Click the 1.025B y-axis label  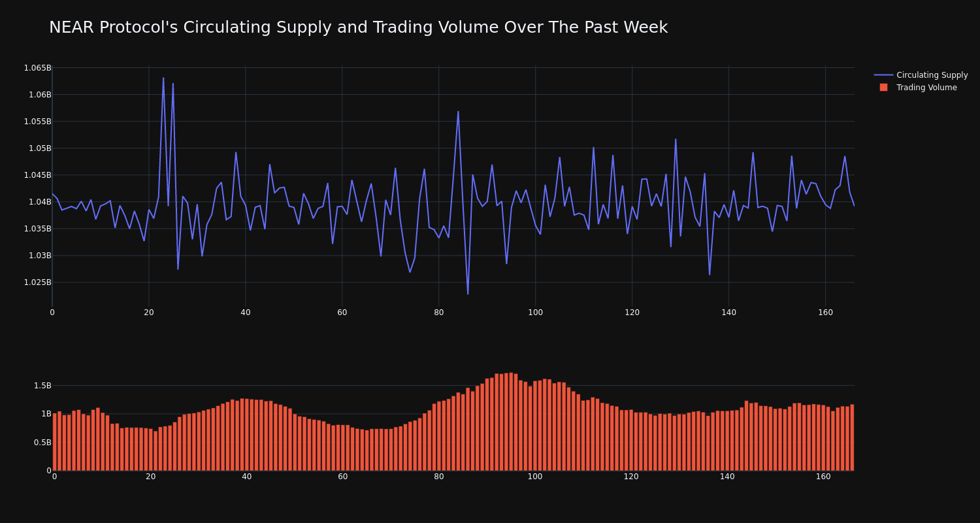tap(37, 282)
